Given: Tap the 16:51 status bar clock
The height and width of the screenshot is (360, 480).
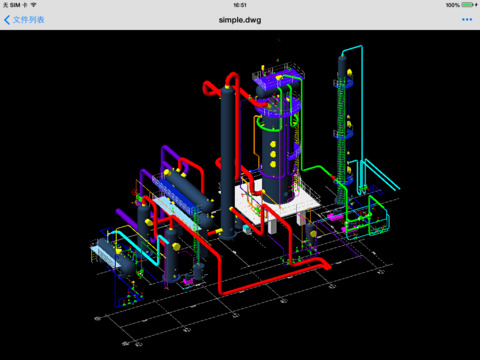Looking at the screenshot, I should point(240,5).
